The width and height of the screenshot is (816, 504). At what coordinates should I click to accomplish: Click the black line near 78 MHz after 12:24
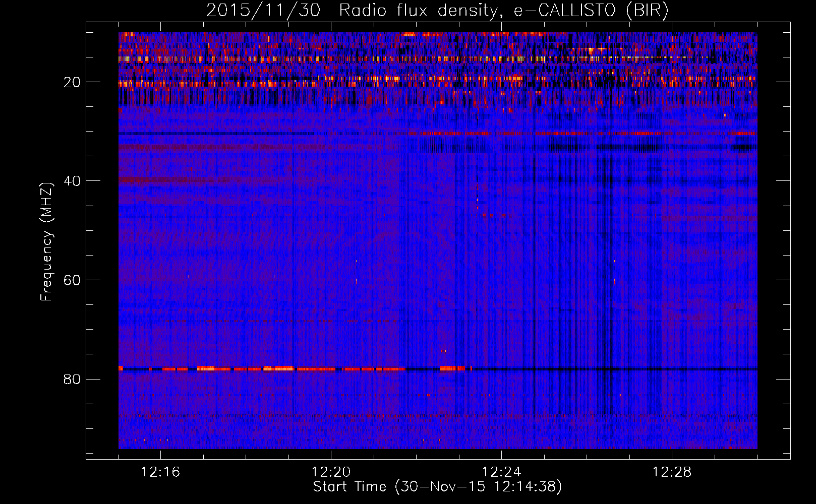[x=605, y=369]
